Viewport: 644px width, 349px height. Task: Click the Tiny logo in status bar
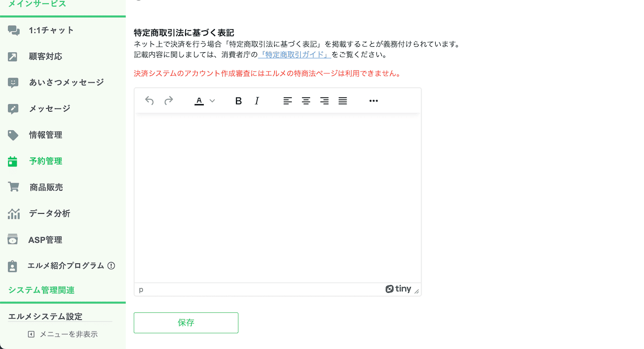point(398,289)
